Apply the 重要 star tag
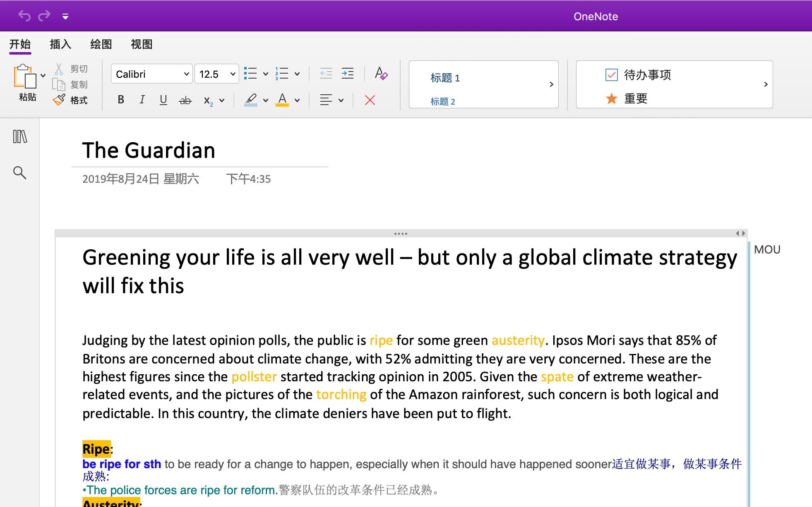 pyautogui.click(x=627, y=98)
